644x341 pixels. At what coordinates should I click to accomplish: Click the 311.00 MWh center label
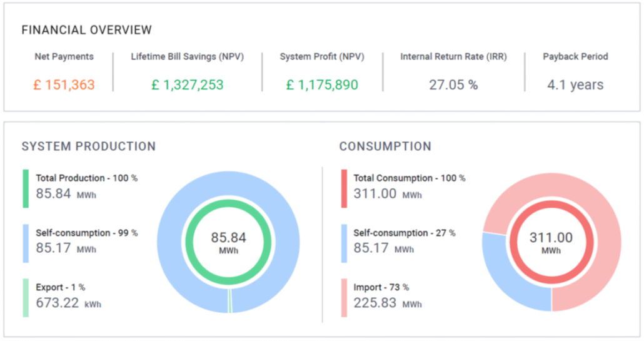[x=551, y=242]
